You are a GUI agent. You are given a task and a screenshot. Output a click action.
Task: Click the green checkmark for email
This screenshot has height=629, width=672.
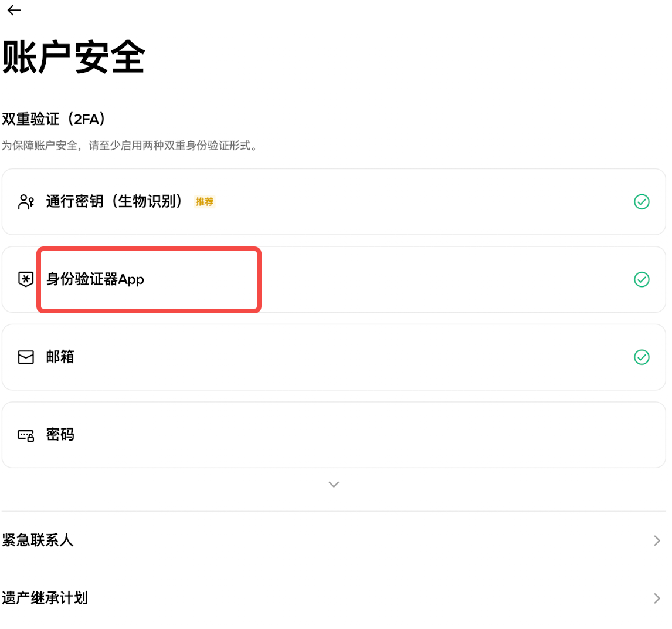642,357
